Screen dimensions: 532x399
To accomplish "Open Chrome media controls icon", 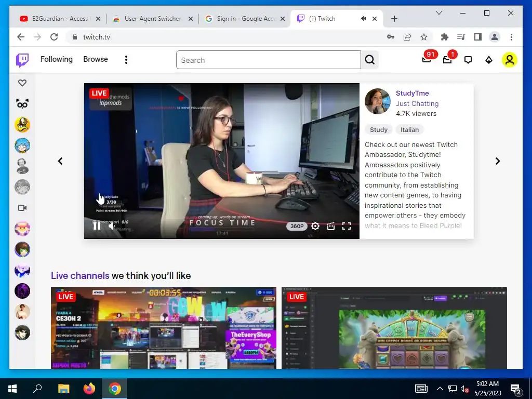I will click(x=461, y=37).
